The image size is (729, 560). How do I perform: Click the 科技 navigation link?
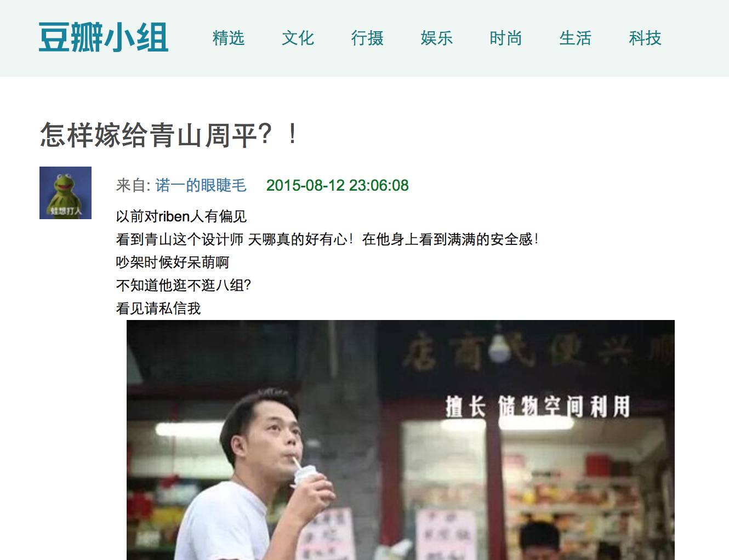point(645,38)
